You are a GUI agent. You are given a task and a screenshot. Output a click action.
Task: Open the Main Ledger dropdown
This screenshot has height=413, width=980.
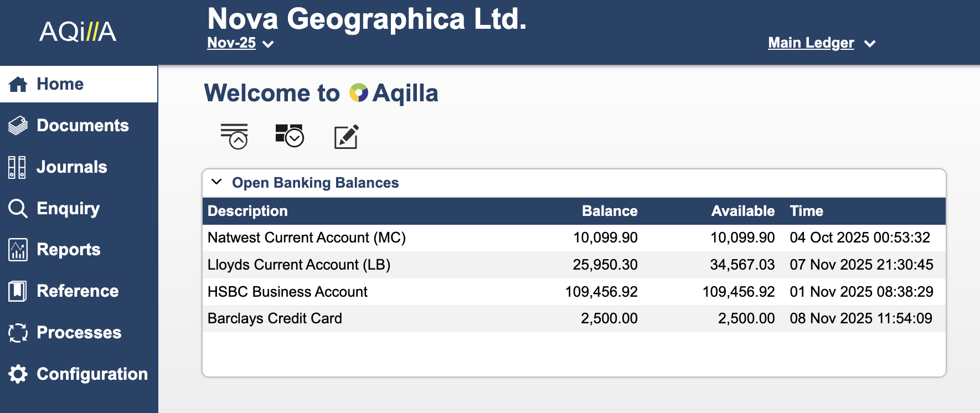point(821,43)
